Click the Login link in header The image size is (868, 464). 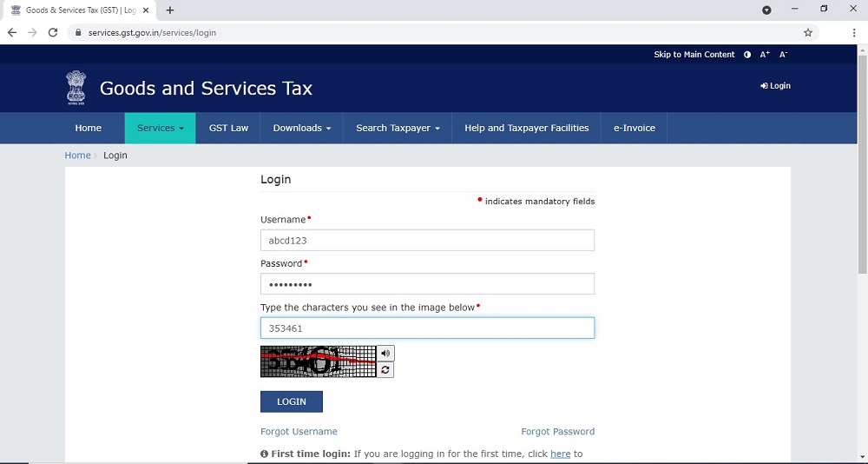point(775,86)
